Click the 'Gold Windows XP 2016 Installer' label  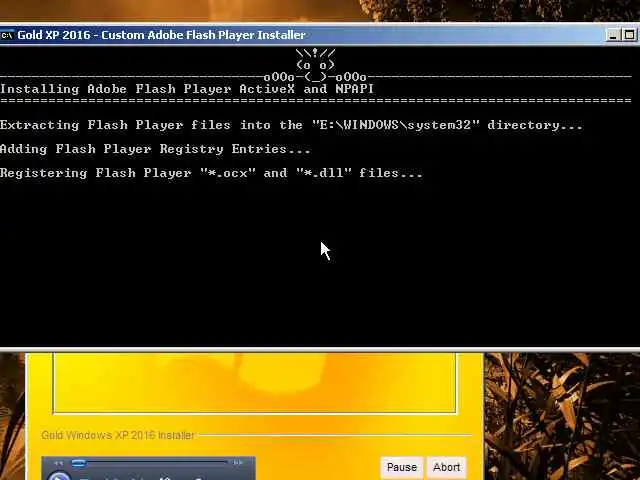click(118, 436)
